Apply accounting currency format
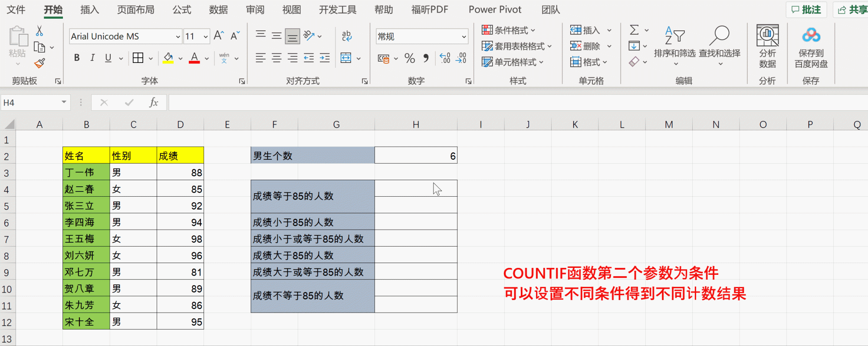 [x=383, y=58]
